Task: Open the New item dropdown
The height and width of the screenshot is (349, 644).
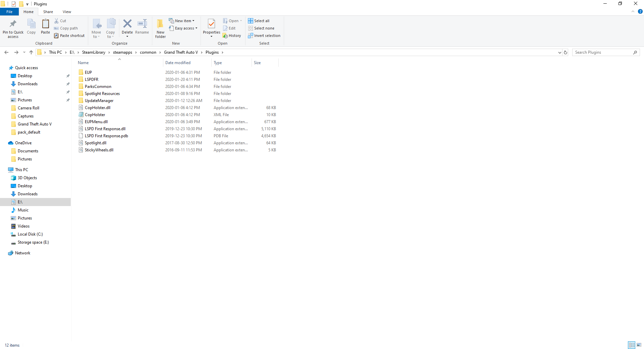Action: [181, 21]
